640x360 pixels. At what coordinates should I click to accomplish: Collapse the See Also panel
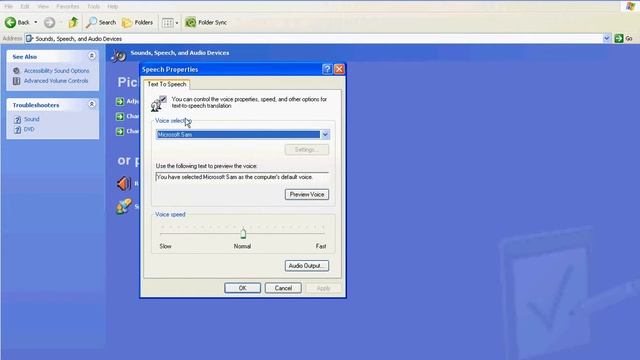(x=92, y=56)
